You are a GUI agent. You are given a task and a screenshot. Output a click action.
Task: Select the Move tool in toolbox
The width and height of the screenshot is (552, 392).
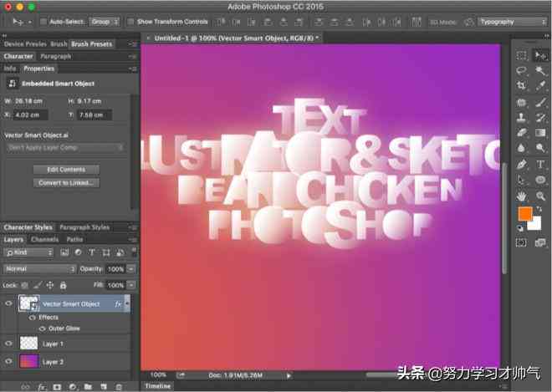point(540,55)
